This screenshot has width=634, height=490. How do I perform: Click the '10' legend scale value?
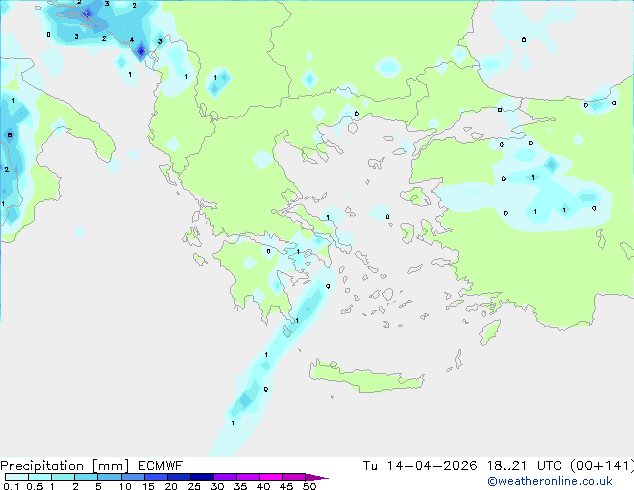click(125, 486)
